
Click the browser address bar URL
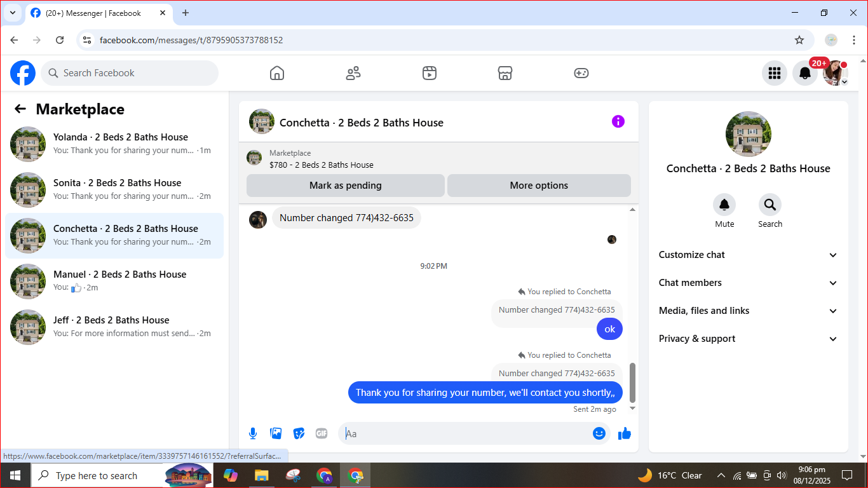pyautogui.click(x=191, y=40)
